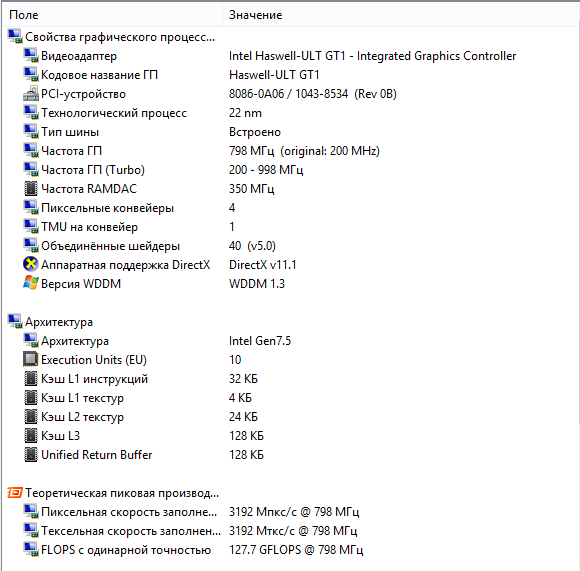Click the orange icon of Теоретическая пиковая производительность
This screenshot has height=571, width=580.
[15, 493]
